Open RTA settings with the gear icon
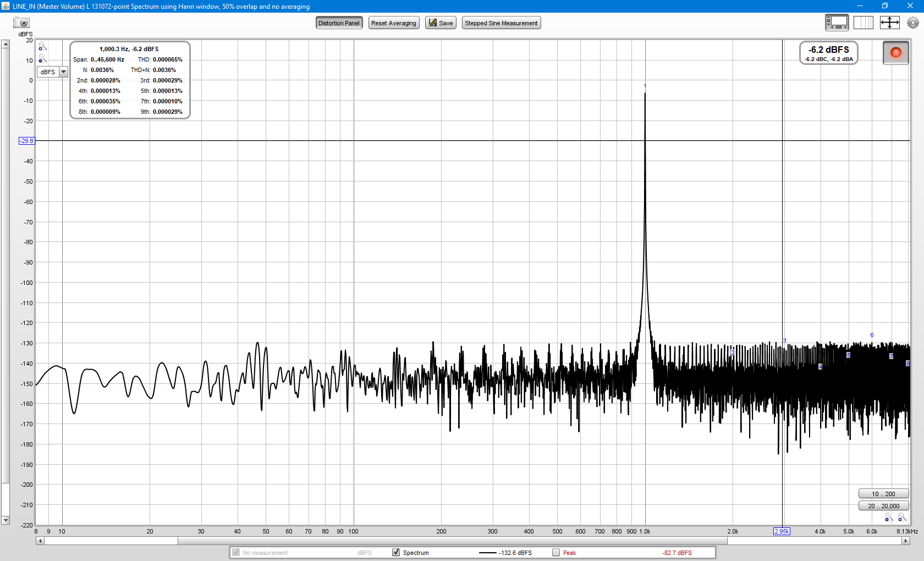 tap(912, 23)
